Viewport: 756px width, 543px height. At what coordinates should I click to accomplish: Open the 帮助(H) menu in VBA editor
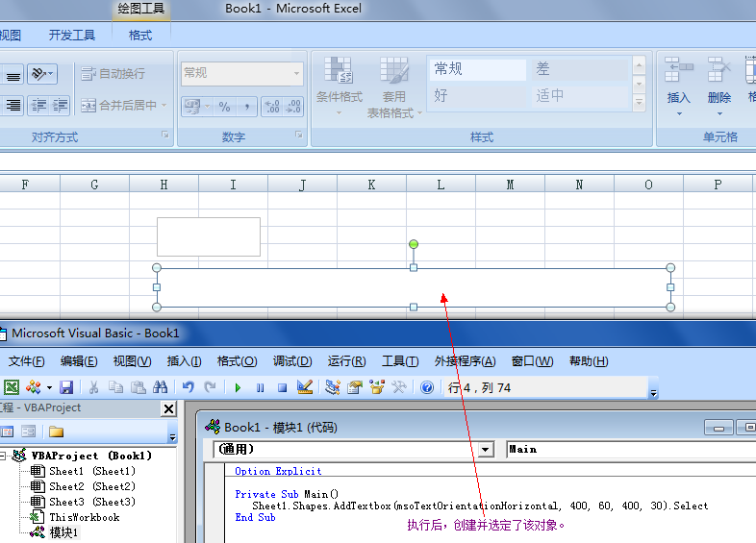coord(589,361)
